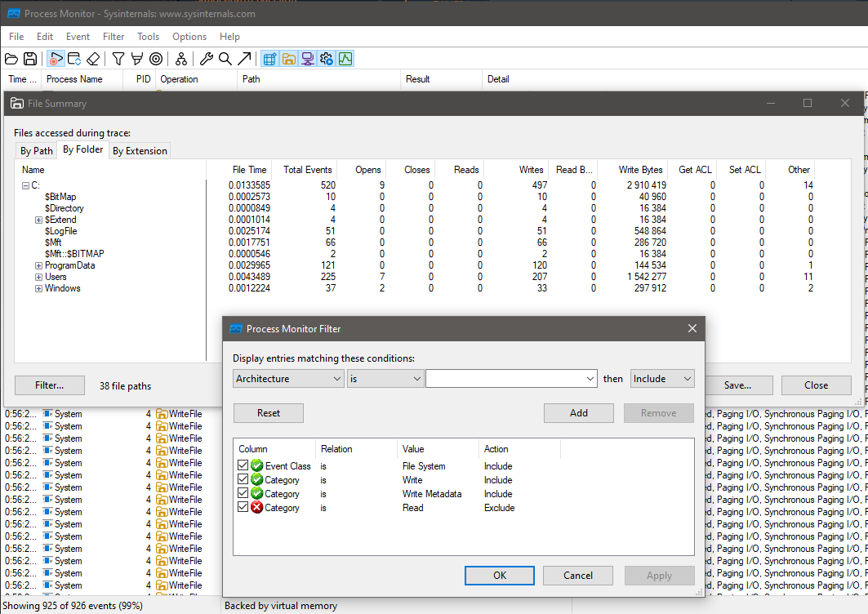Viewport: 868px width, 614px height.
Task: Open the filter value combo box
Action: [511, 379]
